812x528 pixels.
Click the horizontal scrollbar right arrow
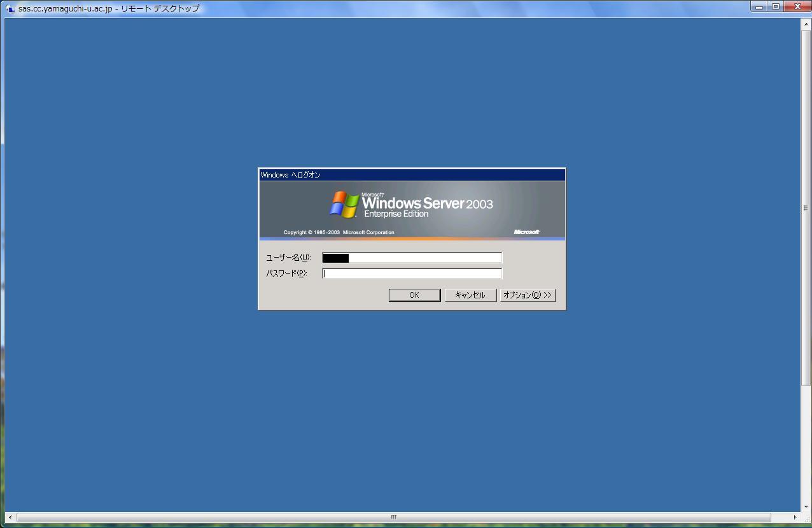[x=795, y=517]
